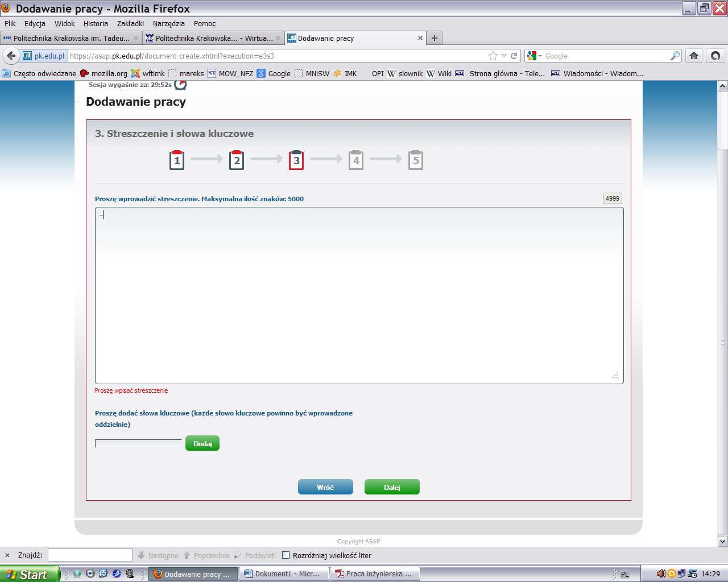The height and width of the screenshot is (582, 728).
Task: Click the Google search box
Action: pos(606,56)
